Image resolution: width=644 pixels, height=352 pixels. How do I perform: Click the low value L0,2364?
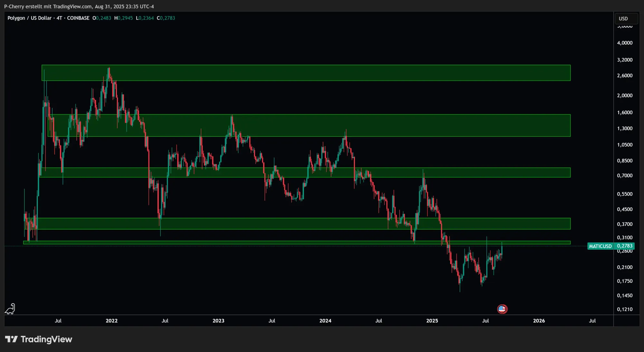point(145,18)
